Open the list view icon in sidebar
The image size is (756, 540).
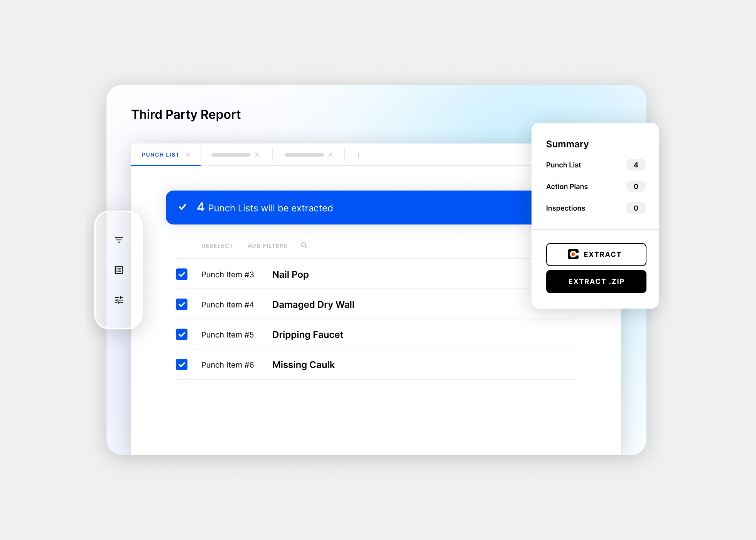(x=119, y=270)
